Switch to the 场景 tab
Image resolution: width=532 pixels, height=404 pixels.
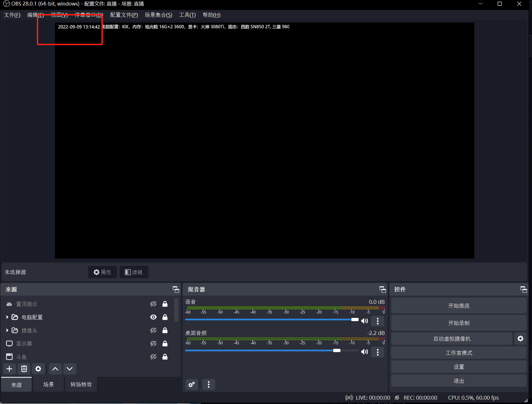coord(48,384)
